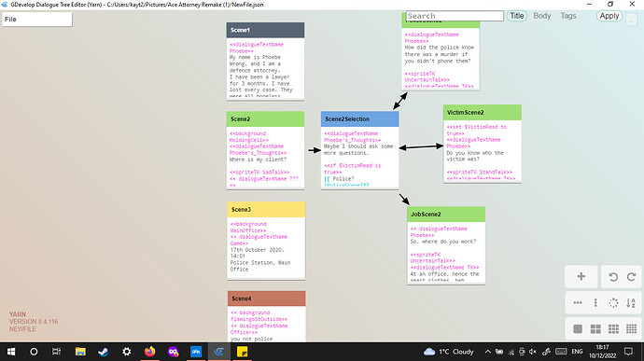Open Steam from the taskbar
Image resolution: width=644 pixels, height=361 pixels.
[x=103, y=352]
